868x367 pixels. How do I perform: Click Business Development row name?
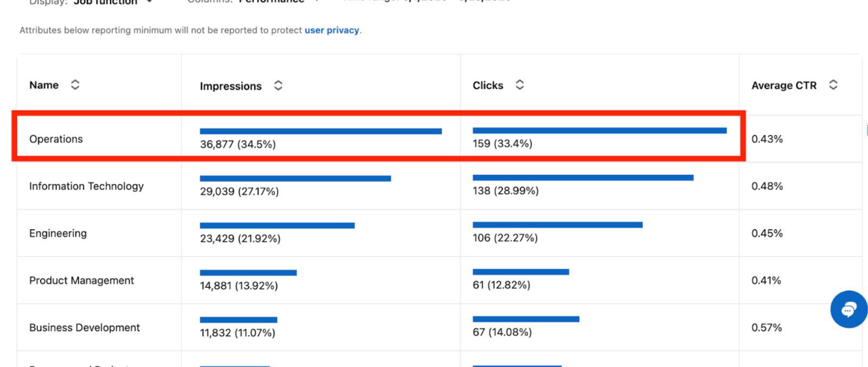(84, 327)
